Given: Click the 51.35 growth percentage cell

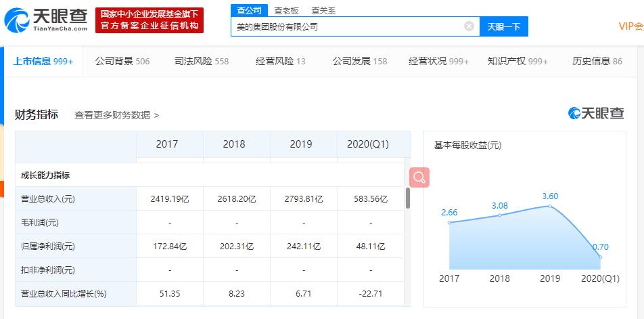Looking at the screenshot, I should coord(170,294).
